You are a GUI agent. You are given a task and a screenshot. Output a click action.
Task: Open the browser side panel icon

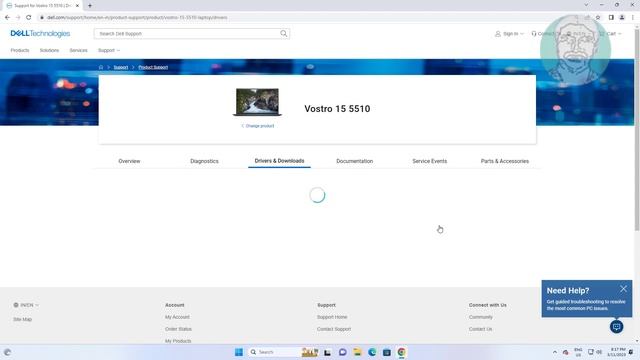[611, 18]
